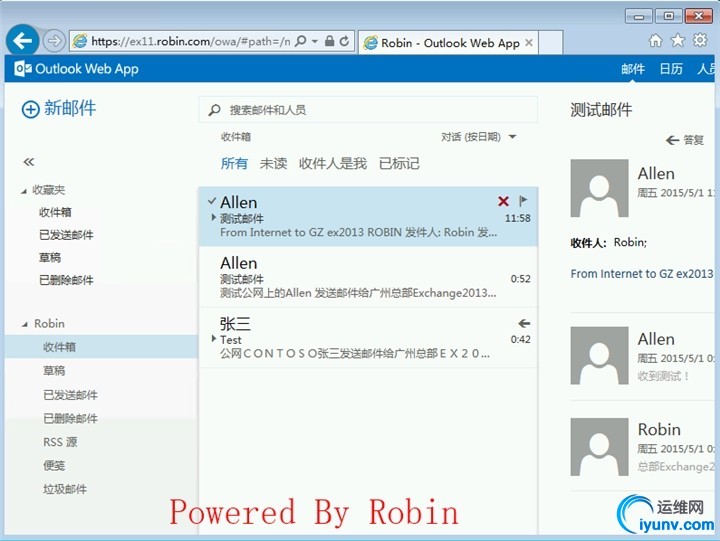Click the new mail plus icon
The image size is (720, 541).
(30, 109)
